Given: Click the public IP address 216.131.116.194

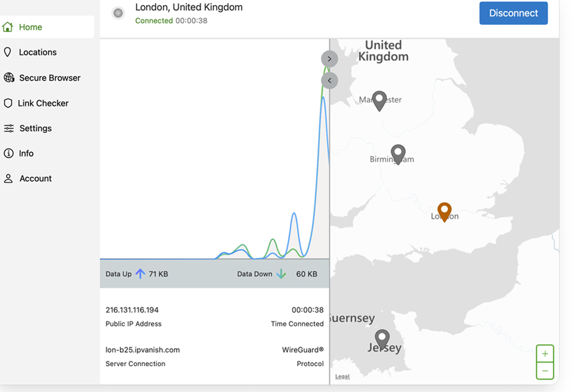Looking at the screenshot, I should pos(132,310).
